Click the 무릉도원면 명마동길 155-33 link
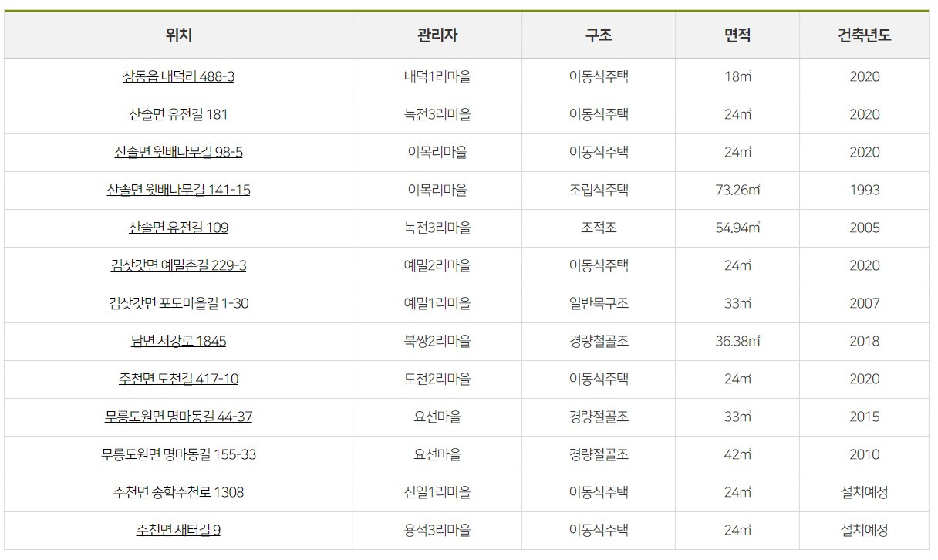 coord(178,454)
